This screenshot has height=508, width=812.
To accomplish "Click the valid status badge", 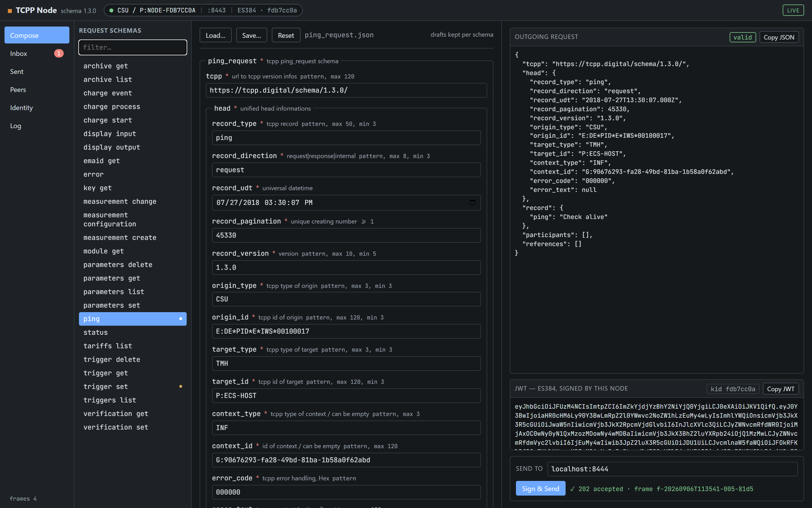I will point(743,37).
